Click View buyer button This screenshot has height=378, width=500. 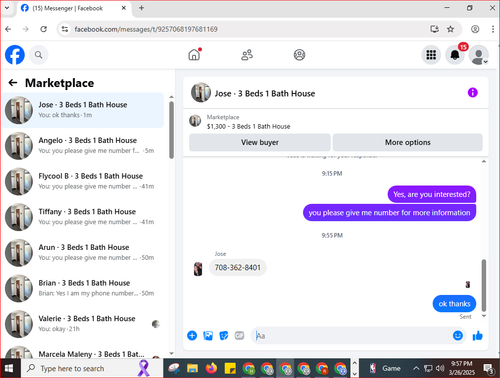tap(260, 142)
